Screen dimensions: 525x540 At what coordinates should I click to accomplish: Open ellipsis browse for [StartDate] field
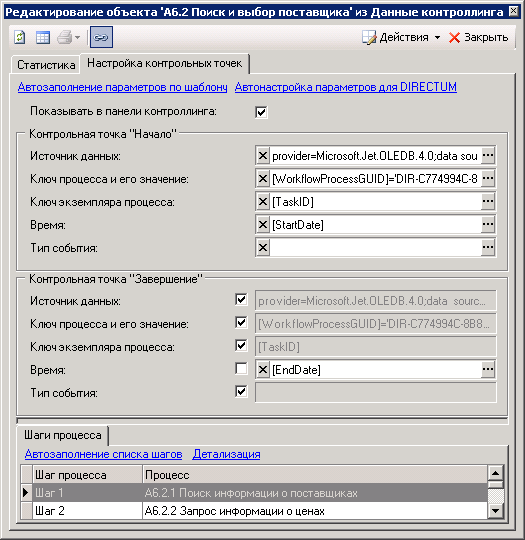[x=488, y=225]
